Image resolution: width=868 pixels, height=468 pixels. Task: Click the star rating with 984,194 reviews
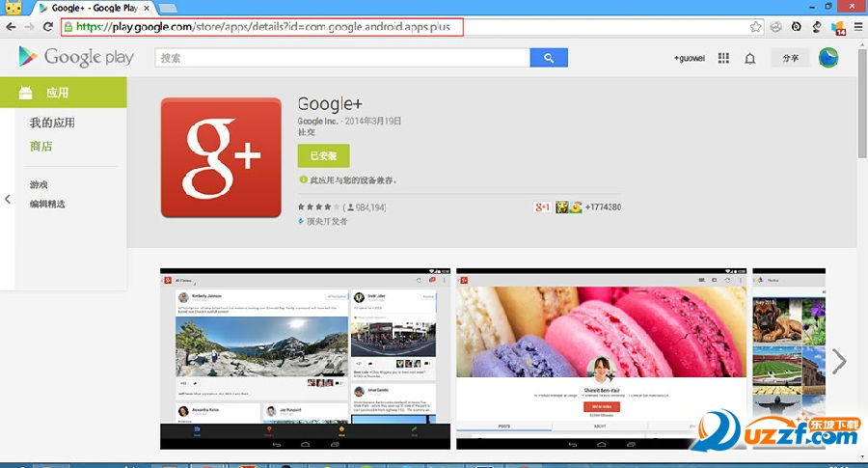[x=341, y=207]
